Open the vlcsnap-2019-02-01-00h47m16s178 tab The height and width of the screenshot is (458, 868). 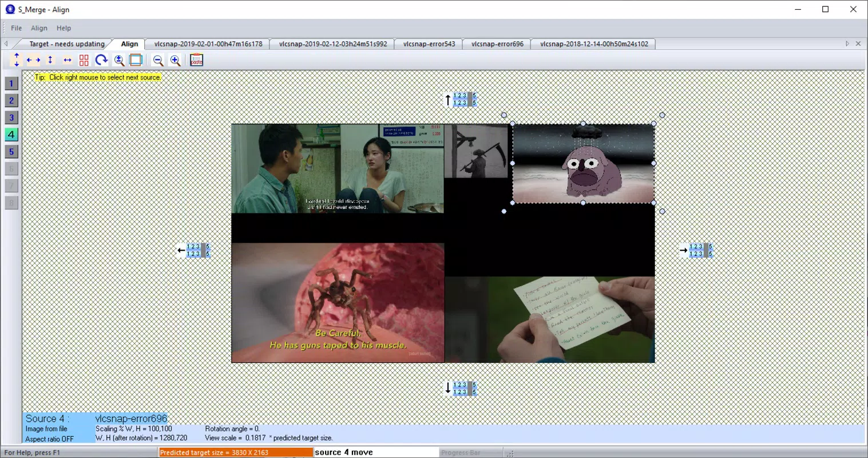click(x=208, y=44)
